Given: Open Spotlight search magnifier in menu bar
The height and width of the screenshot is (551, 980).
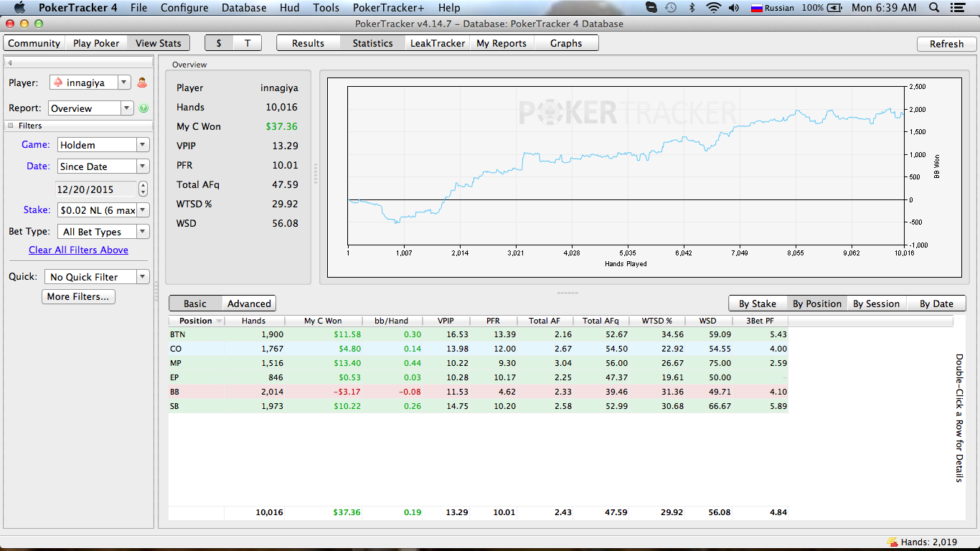Looking at the screenshot, I should pos(934,8).
